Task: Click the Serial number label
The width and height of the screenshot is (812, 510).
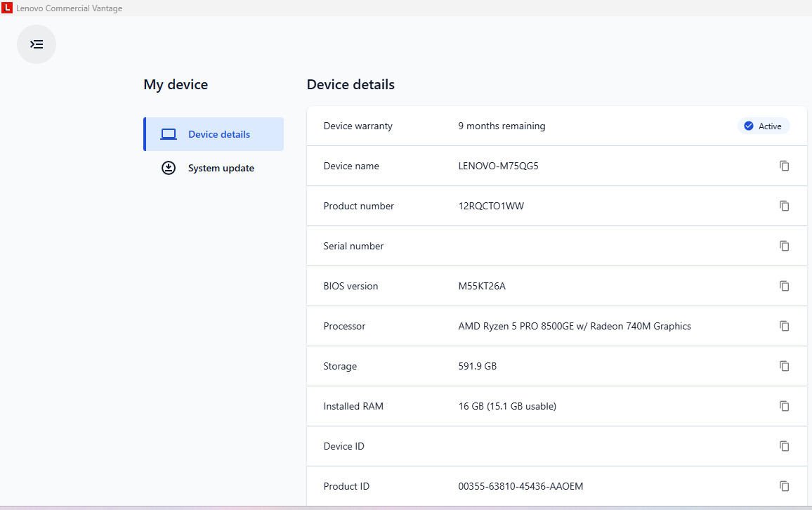Action: (x=353, y=246)
